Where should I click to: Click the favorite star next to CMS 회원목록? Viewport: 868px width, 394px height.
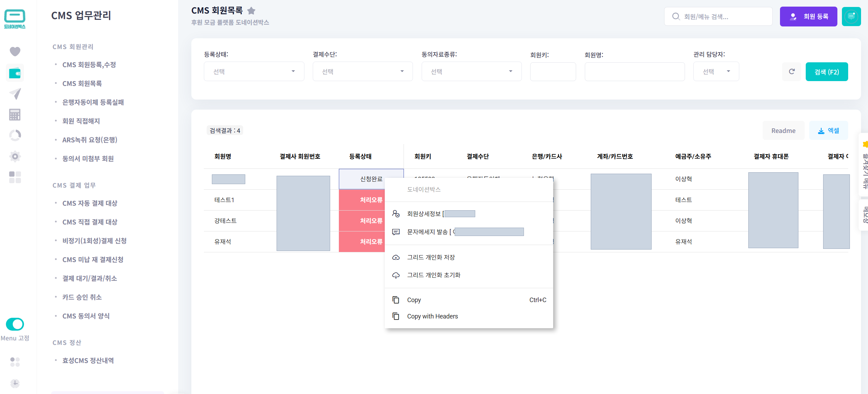pyautogui.click(x=251, y=11)
